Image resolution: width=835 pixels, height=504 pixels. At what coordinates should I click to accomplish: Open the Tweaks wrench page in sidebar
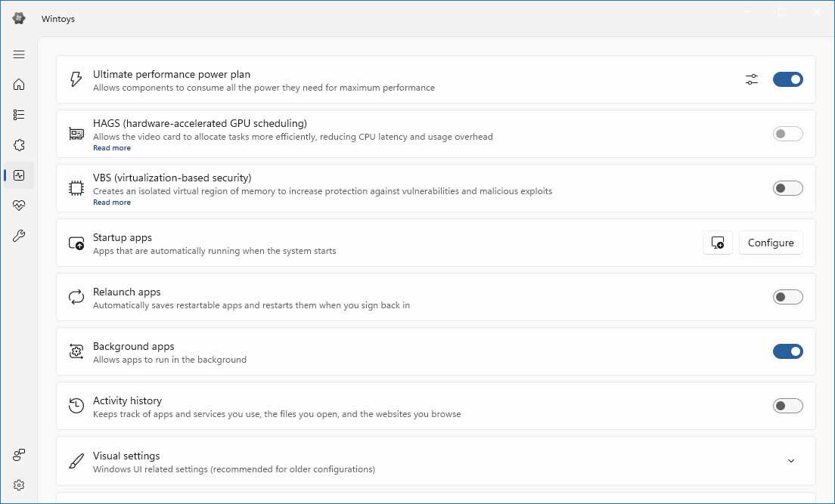[19, 236]
